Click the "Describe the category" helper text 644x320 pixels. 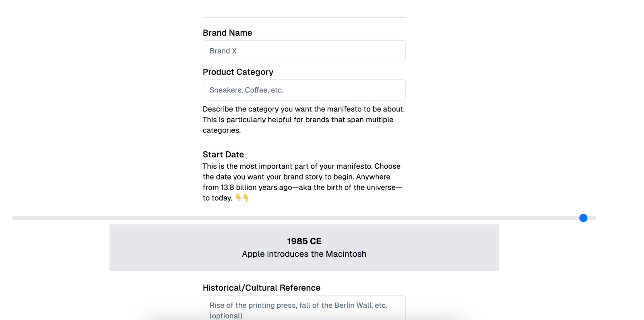[242, 109]
